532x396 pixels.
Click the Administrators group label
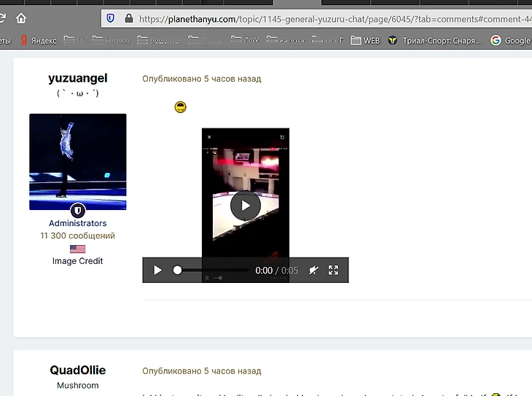coord(78,223)
